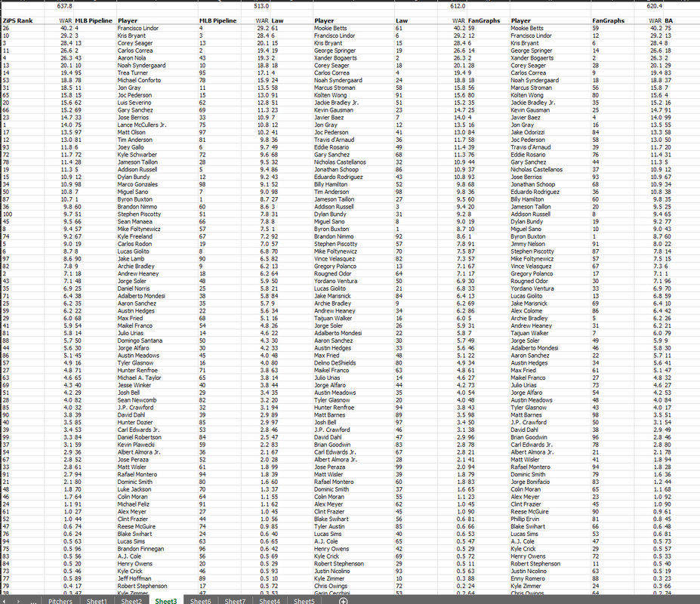This screenshot has height=604, width=700.
Task: Select the Enny Romero cell
Action: (x=550, y=578)
